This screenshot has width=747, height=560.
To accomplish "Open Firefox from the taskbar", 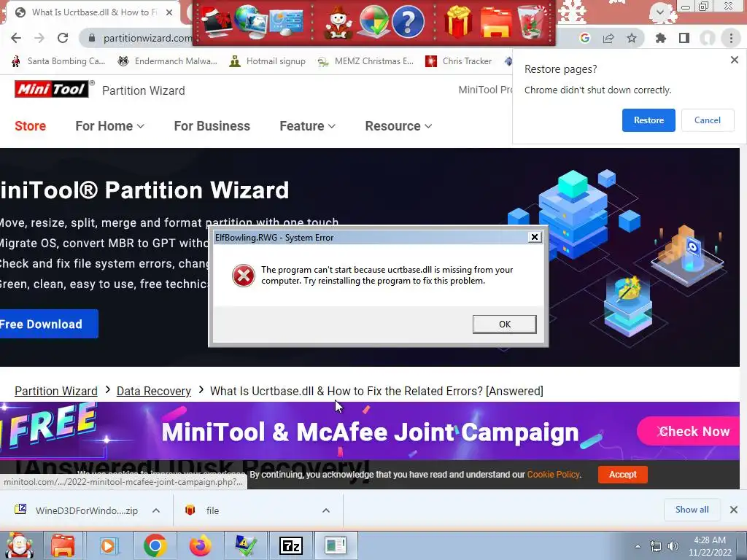I will (200, 545).
